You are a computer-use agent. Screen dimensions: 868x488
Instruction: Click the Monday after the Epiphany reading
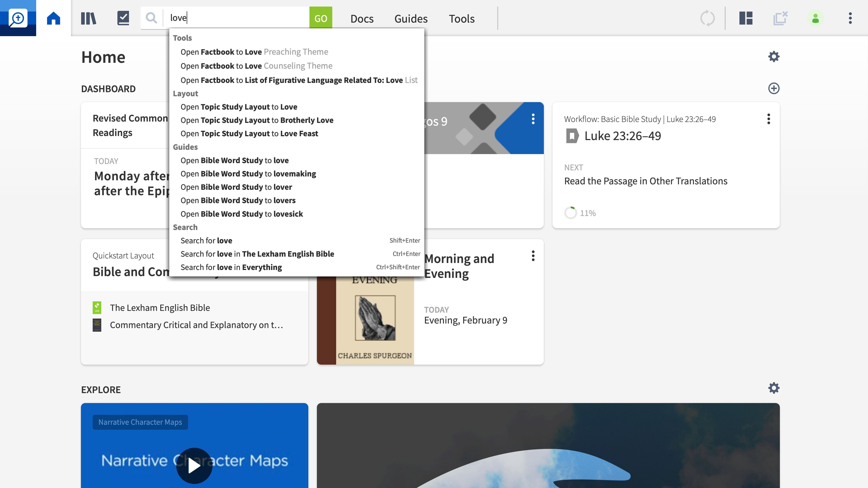point(132,183)
